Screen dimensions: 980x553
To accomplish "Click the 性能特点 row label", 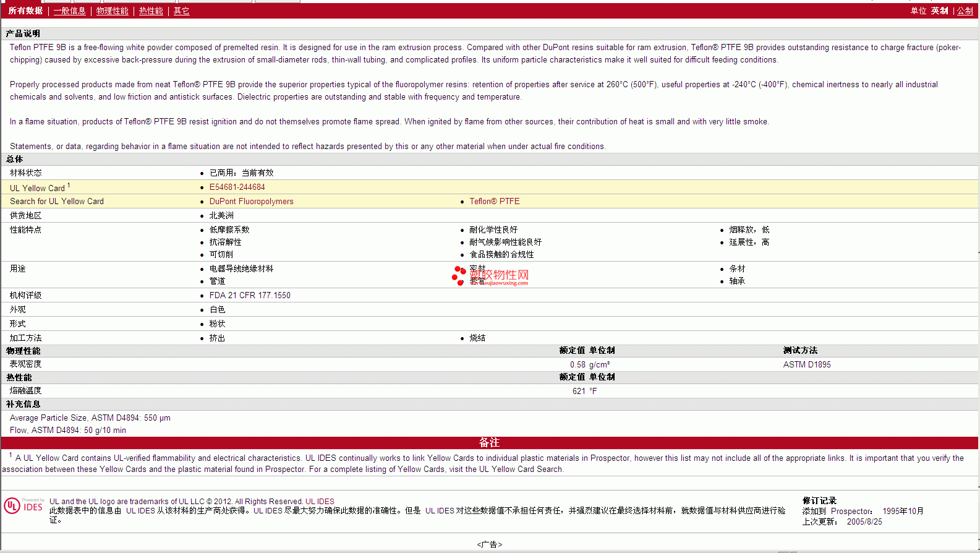I will pos(26,230).
